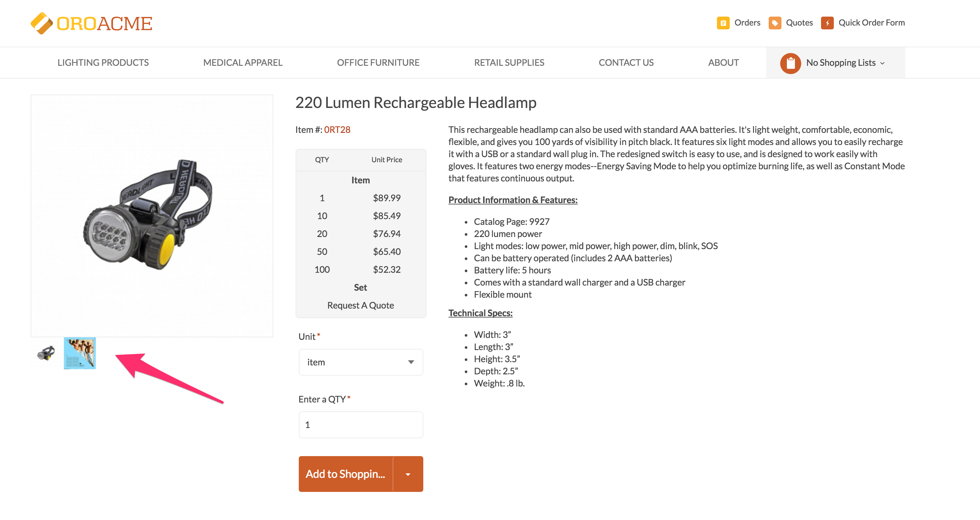980x520 pixels.
Task: Click the Add to Shopping List button
Action: (x=345, y=474)
